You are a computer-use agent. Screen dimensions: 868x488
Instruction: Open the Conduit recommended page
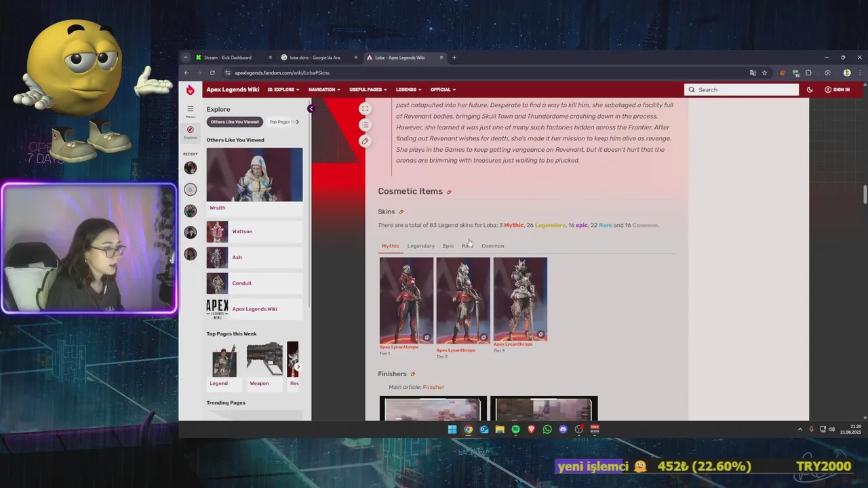[254, 283]
